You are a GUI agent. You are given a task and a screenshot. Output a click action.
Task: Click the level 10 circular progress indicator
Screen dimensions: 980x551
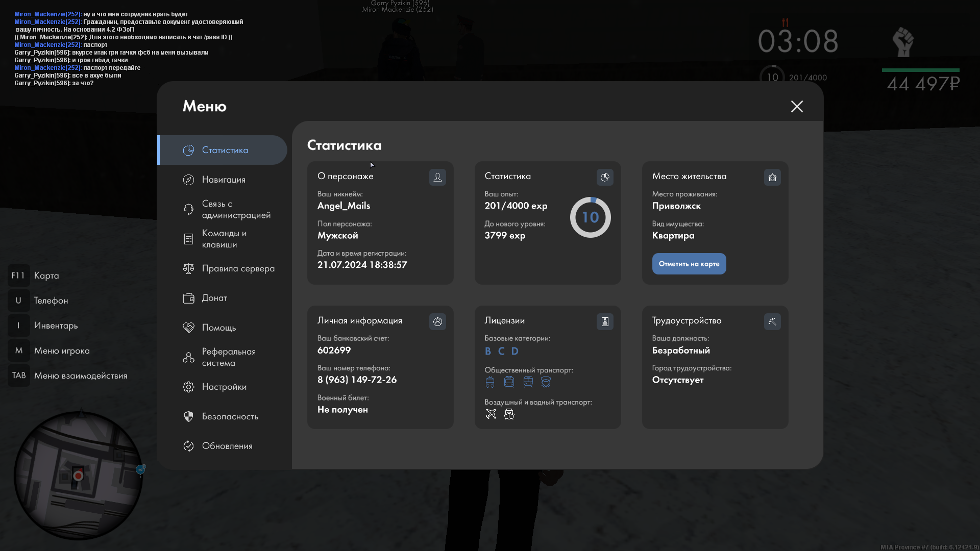coord(590,217)
